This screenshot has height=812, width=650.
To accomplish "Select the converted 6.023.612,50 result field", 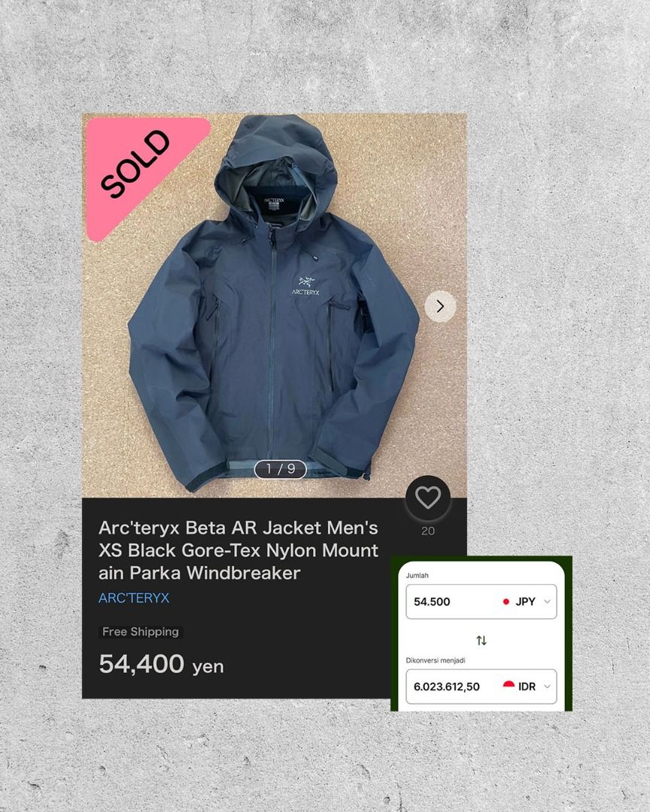I will (481, 686).
